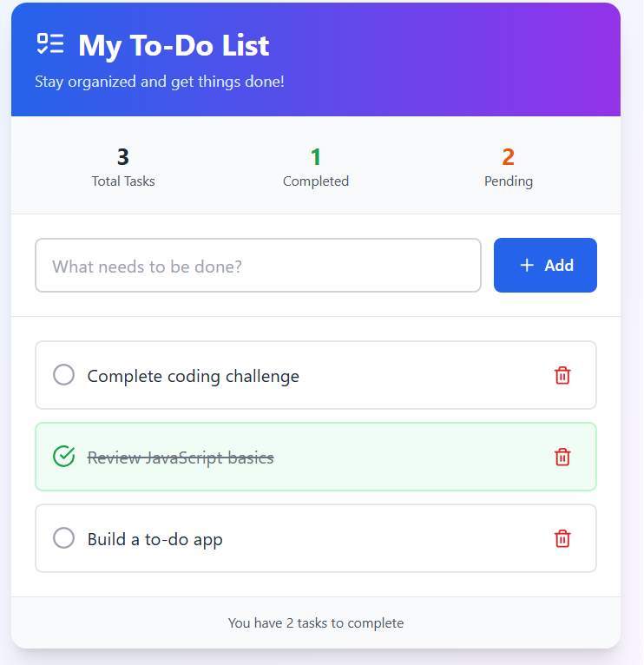644x665 pixels.
Task: Delete the Complete coding challenge task
Action: (x=562, y=375)
